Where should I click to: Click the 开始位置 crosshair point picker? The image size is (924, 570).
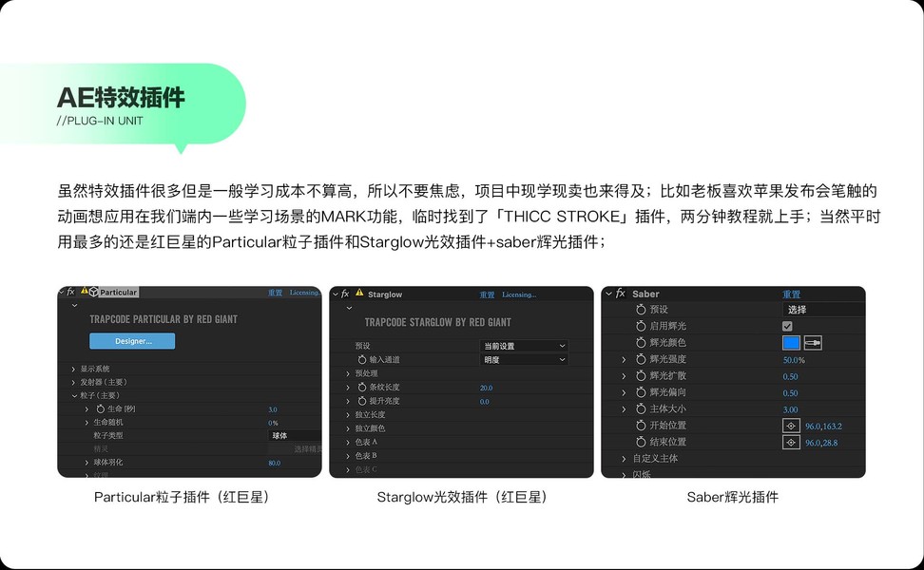click(x=791, y=426)
